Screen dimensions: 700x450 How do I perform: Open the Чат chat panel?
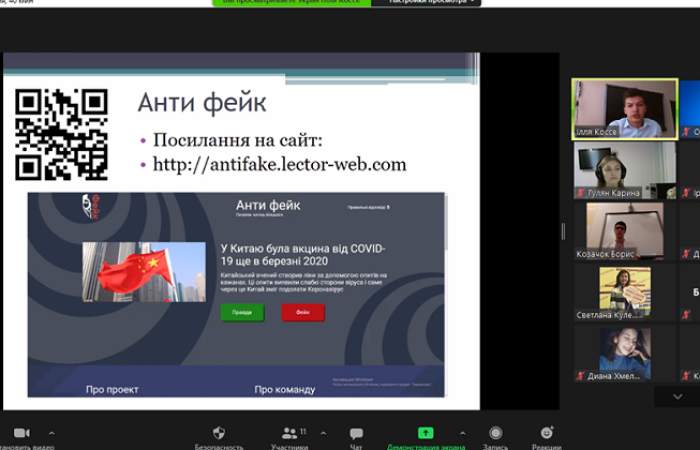pyautogui.click(x=356, y=434)
